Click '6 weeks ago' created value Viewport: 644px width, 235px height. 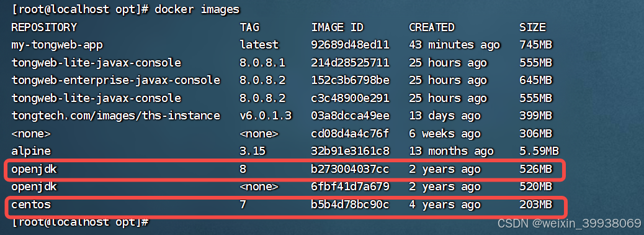[444, 134]
